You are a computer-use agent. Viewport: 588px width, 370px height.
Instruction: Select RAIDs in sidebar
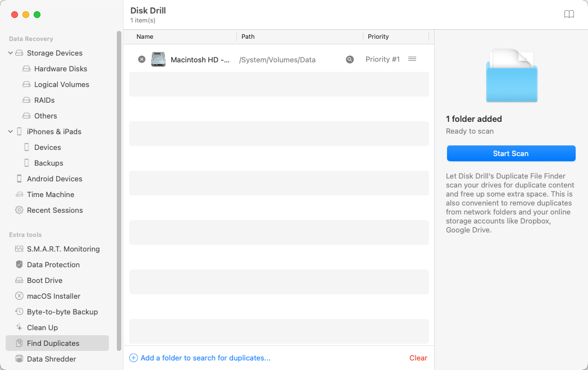click(44, 100)
